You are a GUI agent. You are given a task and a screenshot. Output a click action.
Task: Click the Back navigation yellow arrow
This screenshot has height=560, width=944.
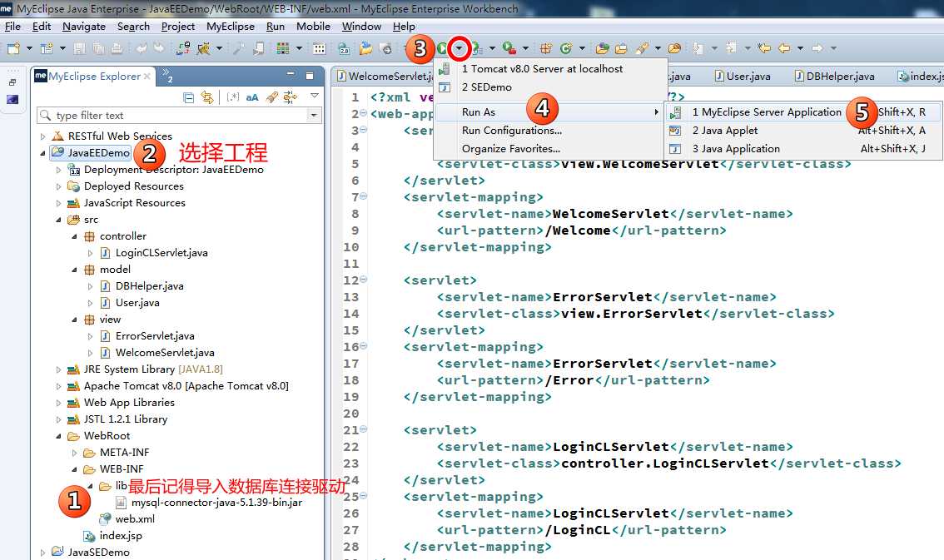(784, 48)
